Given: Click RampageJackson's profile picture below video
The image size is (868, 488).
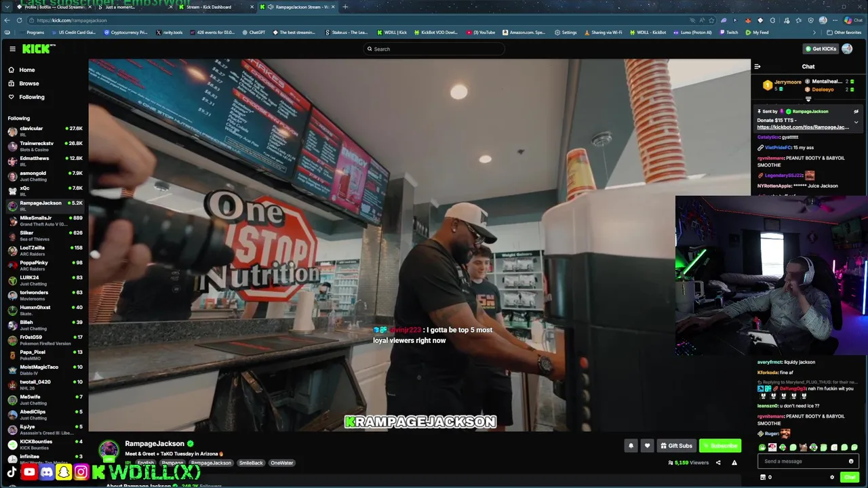Looking at the screenshot, I should pyautogui.click(x=108, y=450).
